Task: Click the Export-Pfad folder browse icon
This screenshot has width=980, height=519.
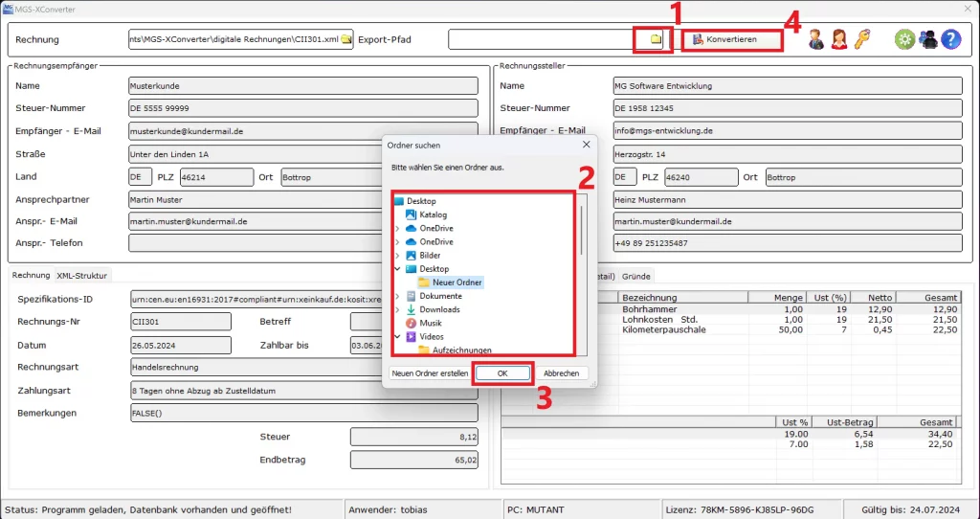Action: point(656,39)
